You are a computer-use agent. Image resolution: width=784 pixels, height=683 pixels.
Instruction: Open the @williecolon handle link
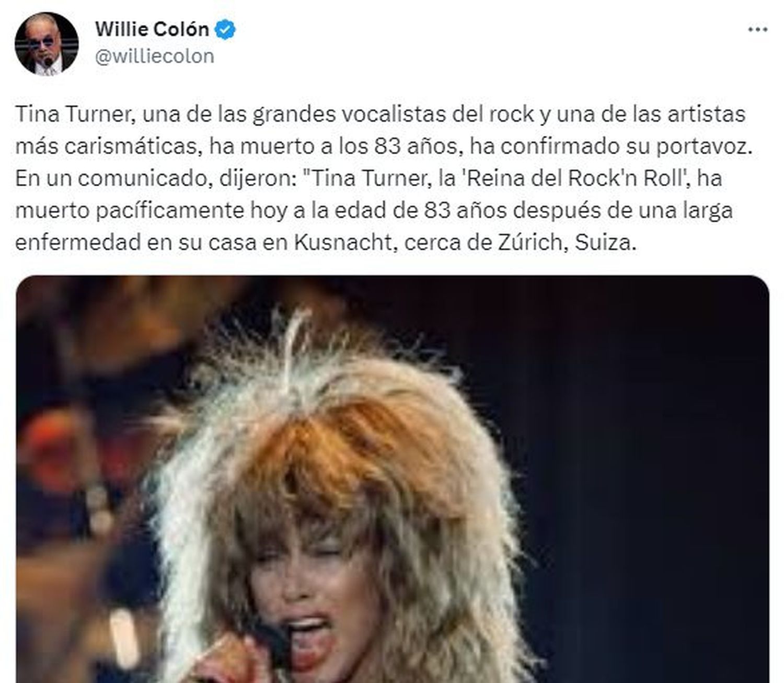pyautogui.click(x=154, y=56)
